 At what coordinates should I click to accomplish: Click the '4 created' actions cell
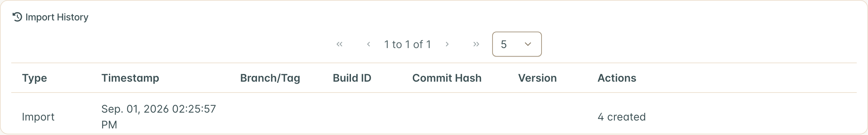point(622,117)
